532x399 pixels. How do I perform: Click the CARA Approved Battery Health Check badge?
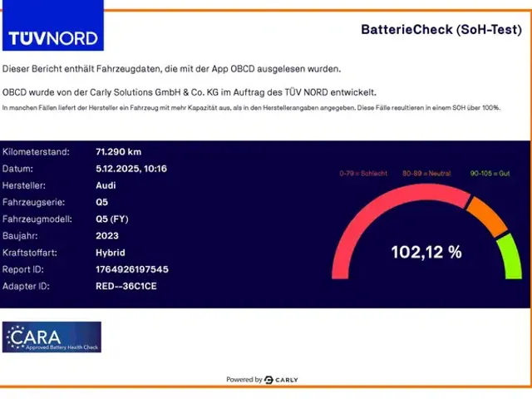52,337
